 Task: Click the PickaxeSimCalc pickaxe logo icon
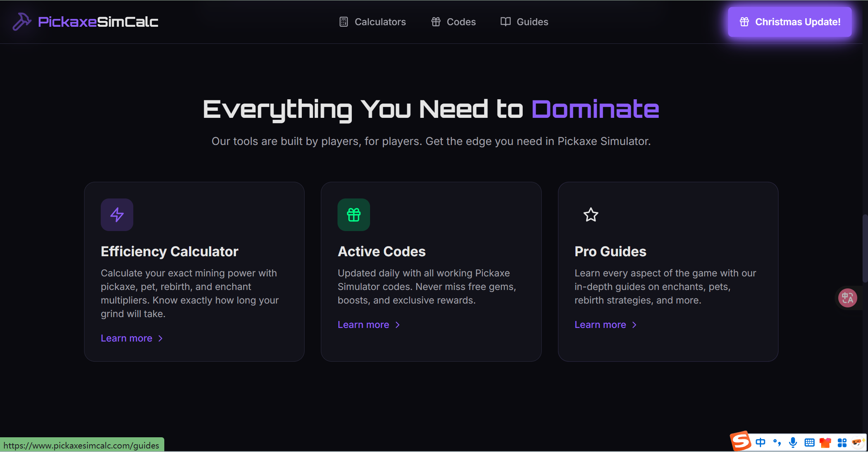click(x=22, y=22)
